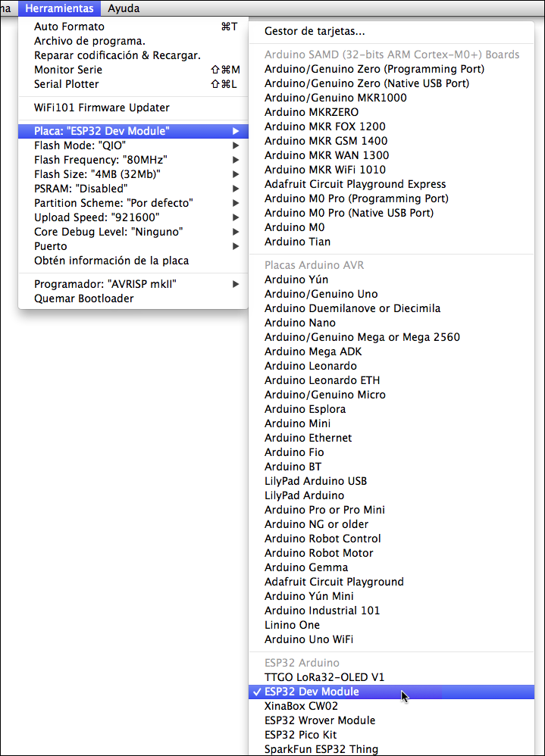Open the Ayuda menu
The height and width of the screenshot is (756, 545).
[124, 8]
